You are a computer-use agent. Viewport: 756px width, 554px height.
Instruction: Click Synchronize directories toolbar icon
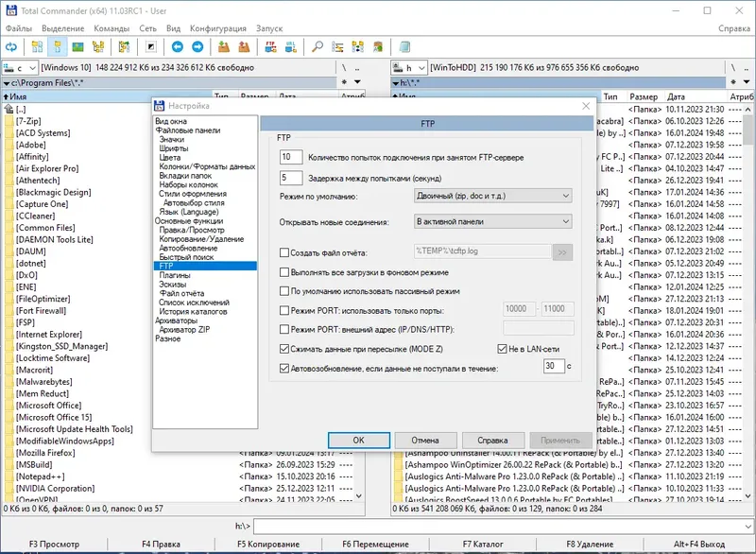(358, 46)
